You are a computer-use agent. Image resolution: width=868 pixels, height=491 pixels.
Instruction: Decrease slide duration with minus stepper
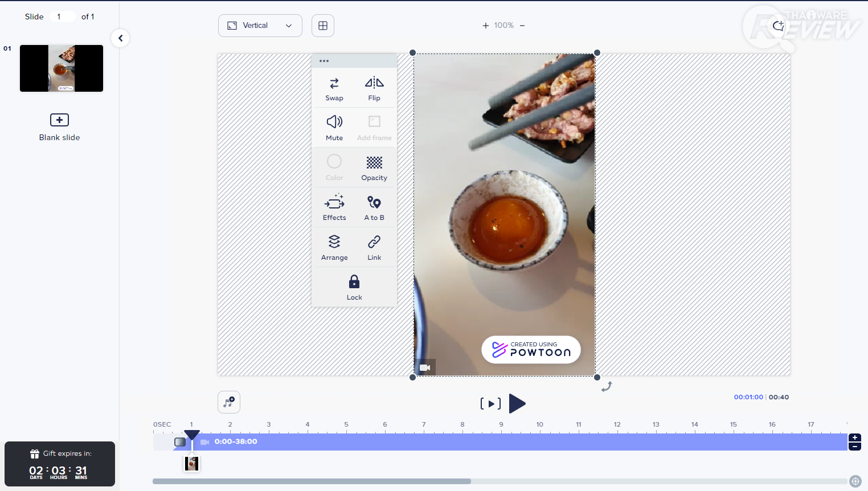(855, 447)
